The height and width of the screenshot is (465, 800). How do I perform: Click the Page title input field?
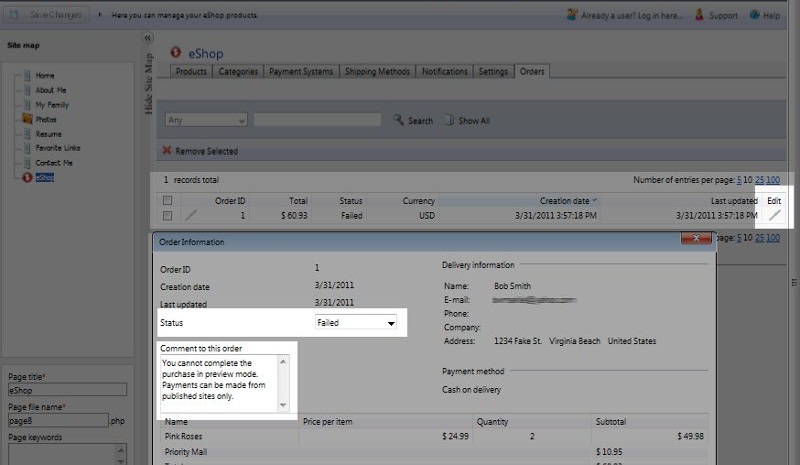pyautogui.click(x=67, y=390)
